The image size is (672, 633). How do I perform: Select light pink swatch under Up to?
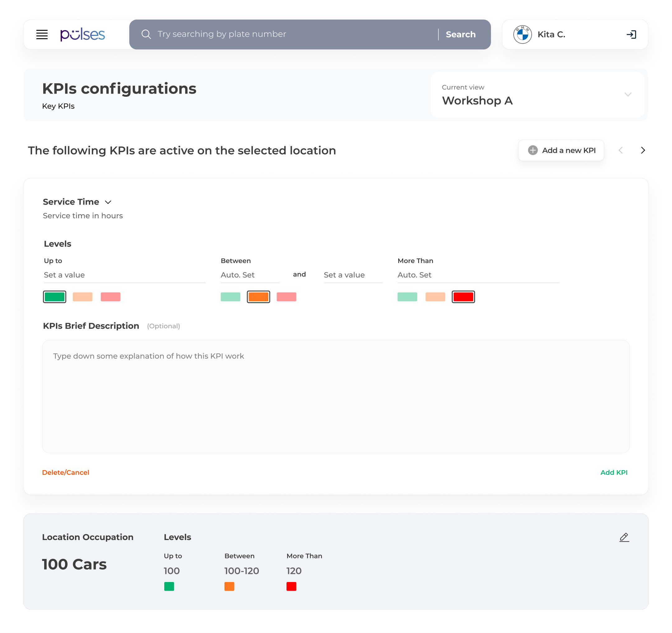click(x=110, y=297)
